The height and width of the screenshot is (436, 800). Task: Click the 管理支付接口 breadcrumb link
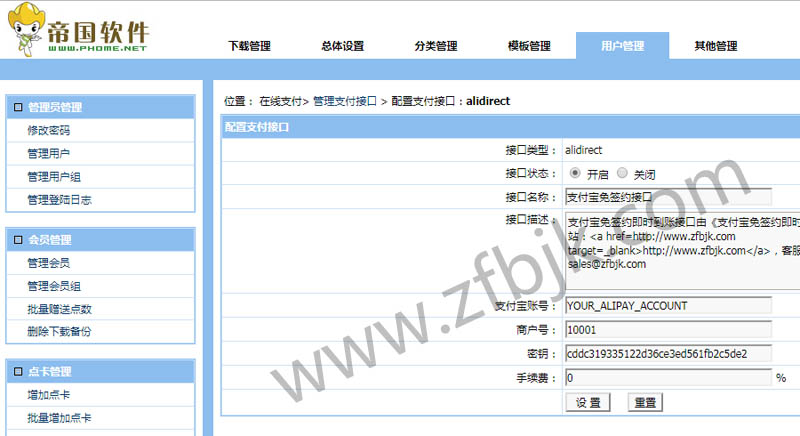pyautogui.click(x=345, y=101)
